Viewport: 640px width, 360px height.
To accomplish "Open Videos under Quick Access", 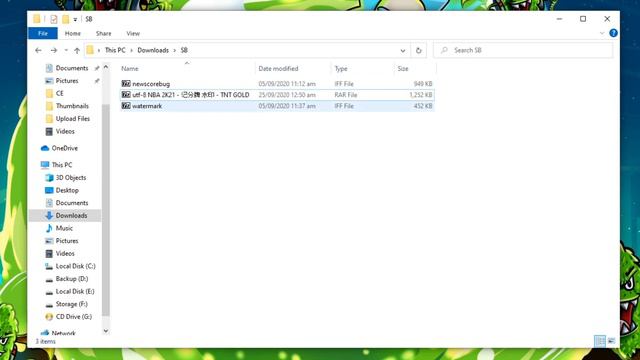I will (65, 131).
